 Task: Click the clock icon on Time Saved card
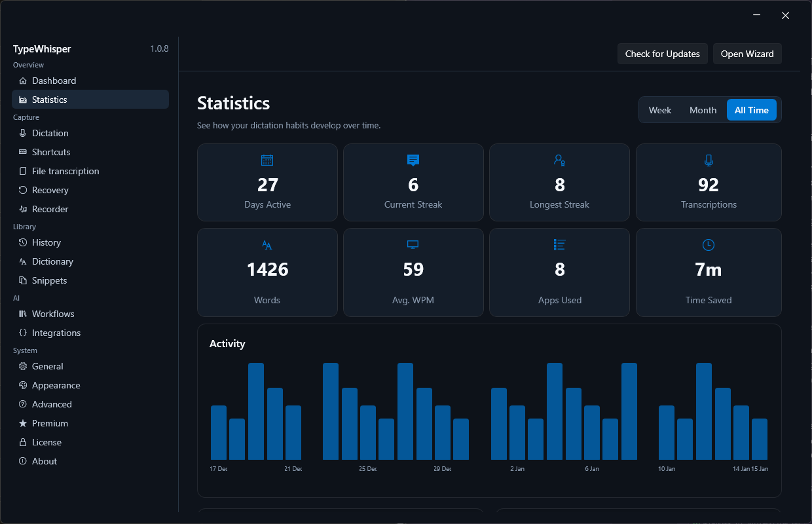pos(709,245)
